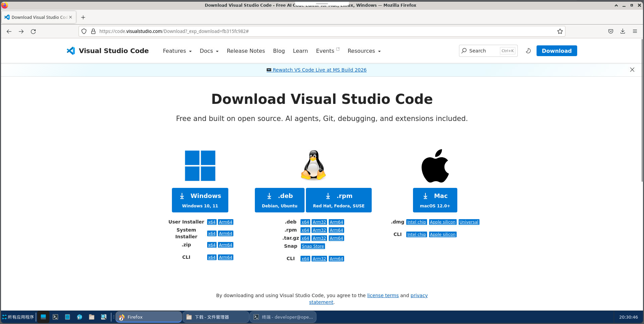Launch the terminal emulator from the panel
The width and height of the screenshot is (644, 324).
pos(55,317)
